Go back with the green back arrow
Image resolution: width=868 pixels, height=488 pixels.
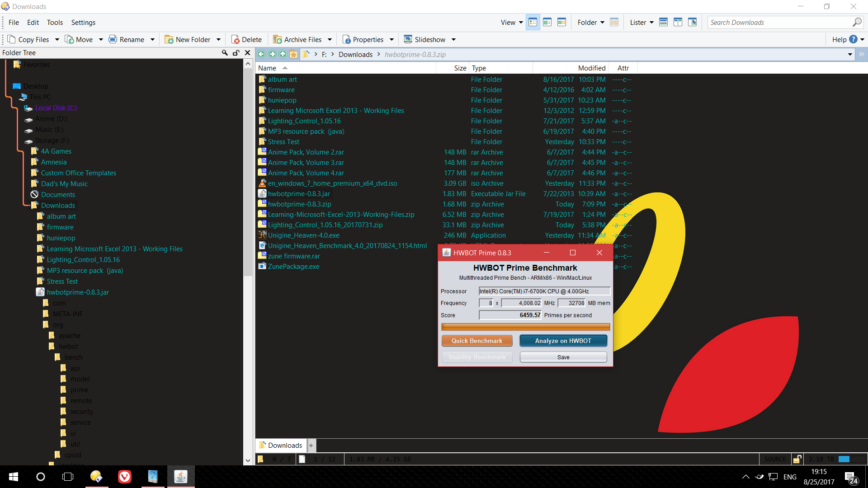[x=261, y=54]
